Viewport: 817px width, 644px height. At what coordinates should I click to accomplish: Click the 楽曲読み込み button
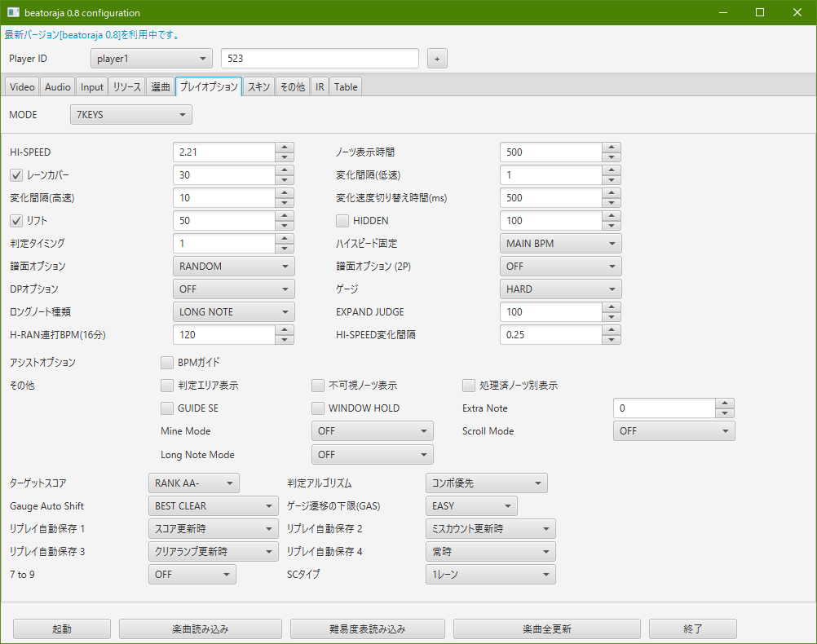(x=201, y=629)
